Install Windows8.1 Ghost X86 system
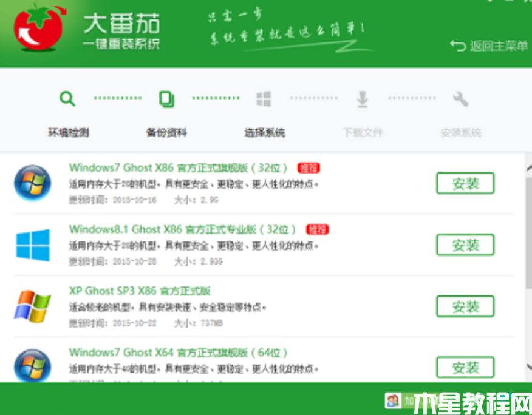 click(x=465, y=245)
